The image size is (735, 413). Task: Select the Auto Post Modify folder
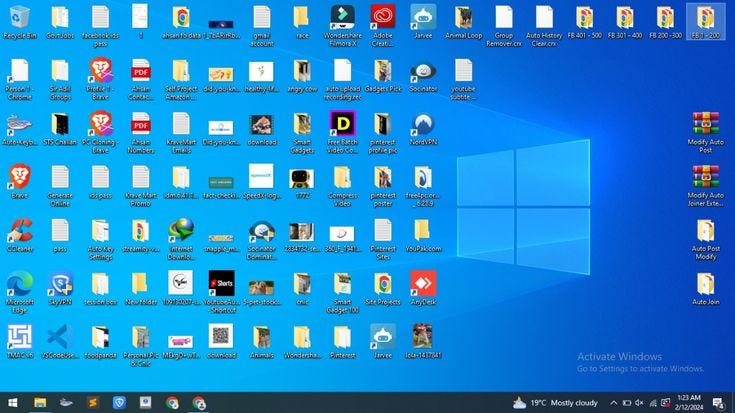tap(705, 240)
